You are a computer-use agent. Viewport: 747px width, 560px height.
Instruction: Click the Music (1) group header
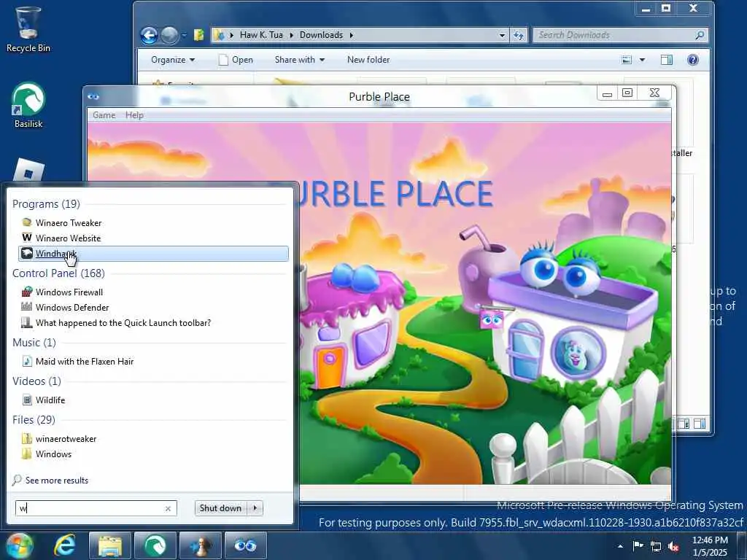click(x=34, y=343)
